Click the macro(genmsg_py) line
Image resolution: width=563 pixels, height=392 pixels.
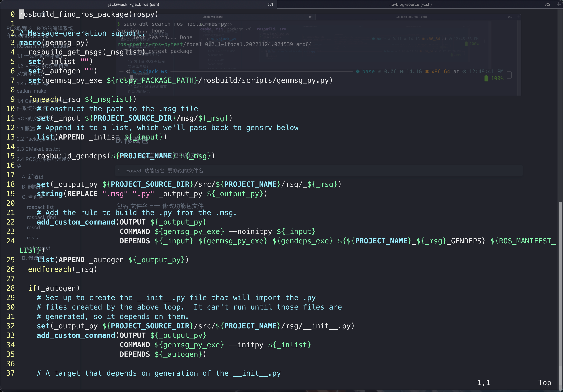click(x=54, y=43)
